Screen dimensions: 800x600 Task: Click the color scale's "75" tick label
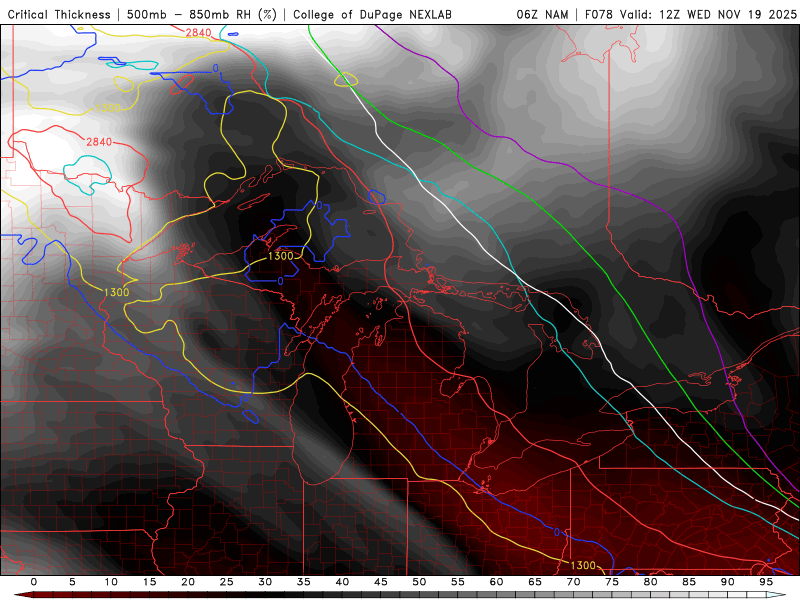tap(612, 582)
